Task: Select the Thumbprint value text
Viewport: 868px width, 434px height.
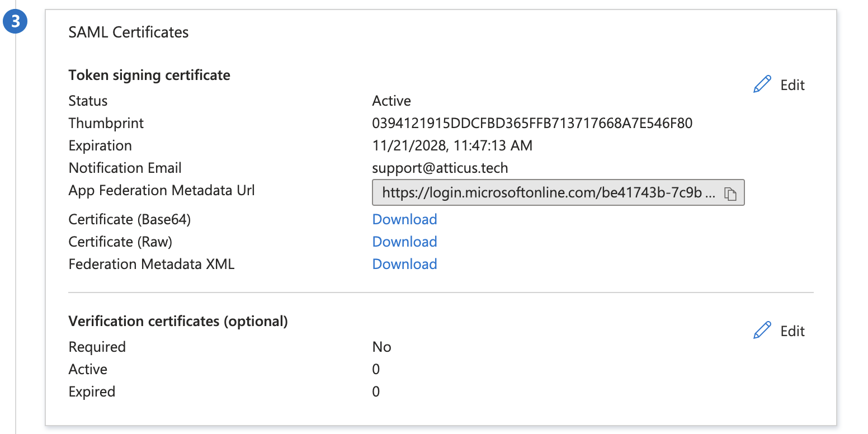Action: [532, 123]
